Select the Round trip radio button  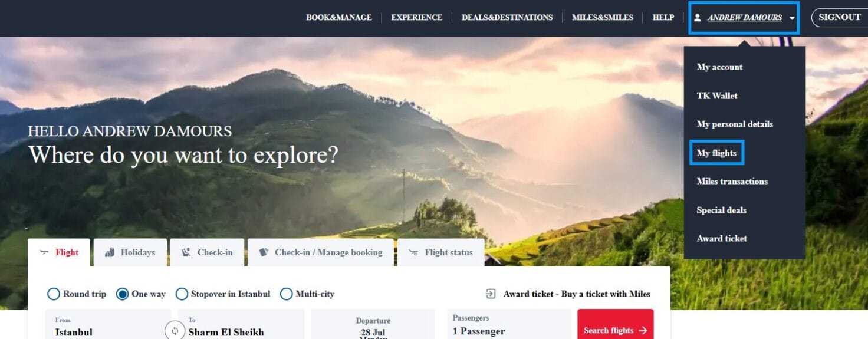click(54, 294)
